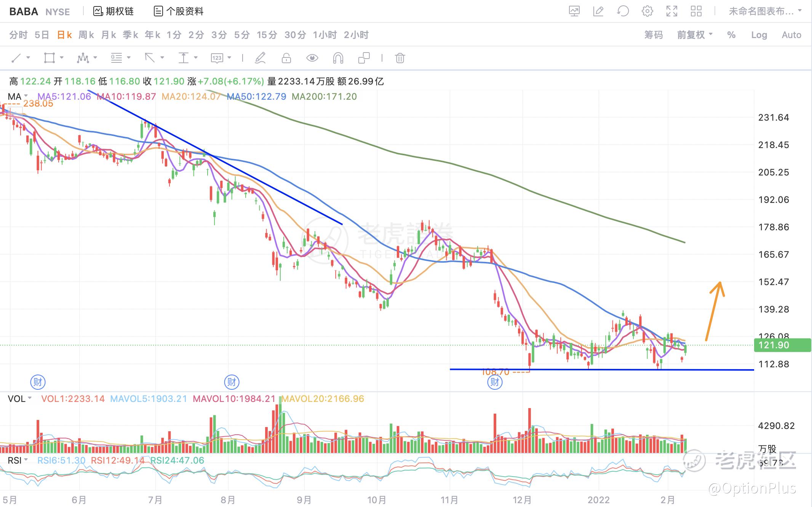Toggle percent % scale
The width and height of the screenshot is (812, 507).
731,35
